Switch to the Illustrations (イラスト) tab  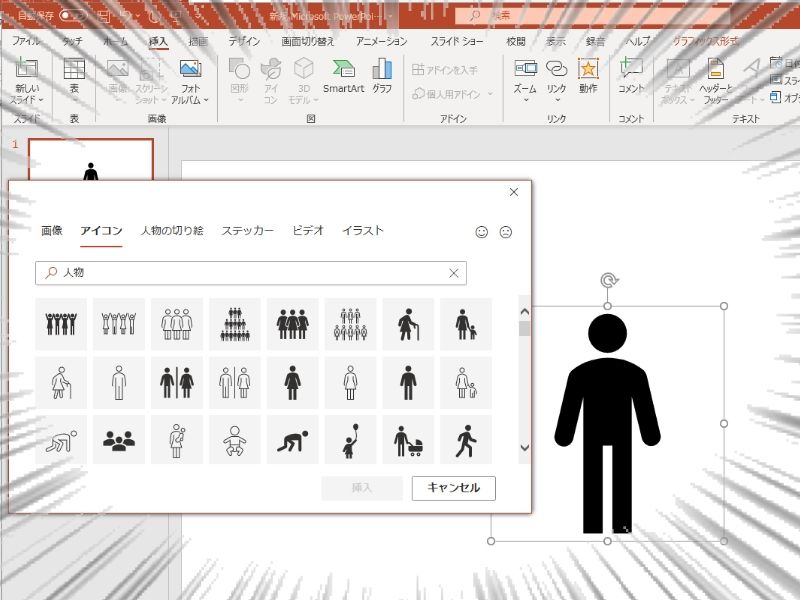362,231
